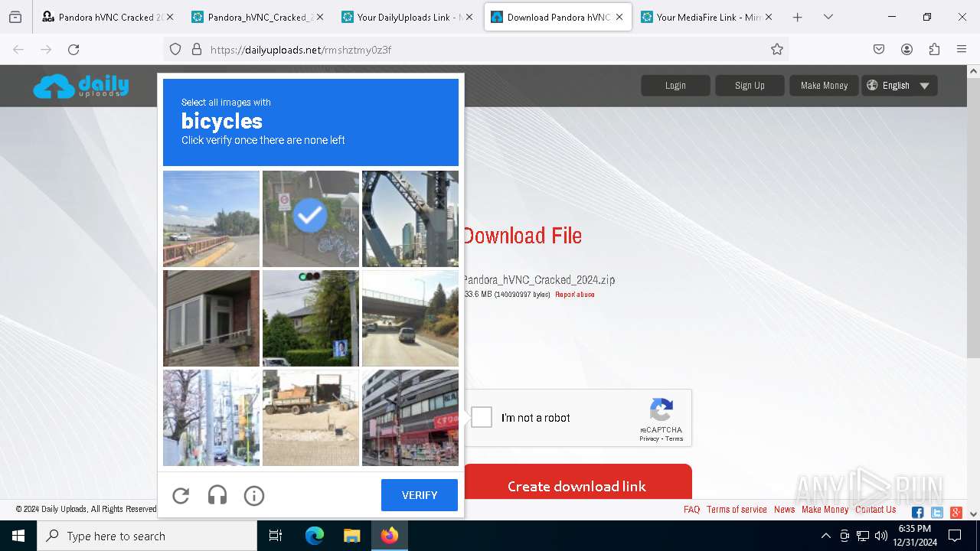
Task: Open Firefox application hamburger menu
Action: click(x=962, y=49)
